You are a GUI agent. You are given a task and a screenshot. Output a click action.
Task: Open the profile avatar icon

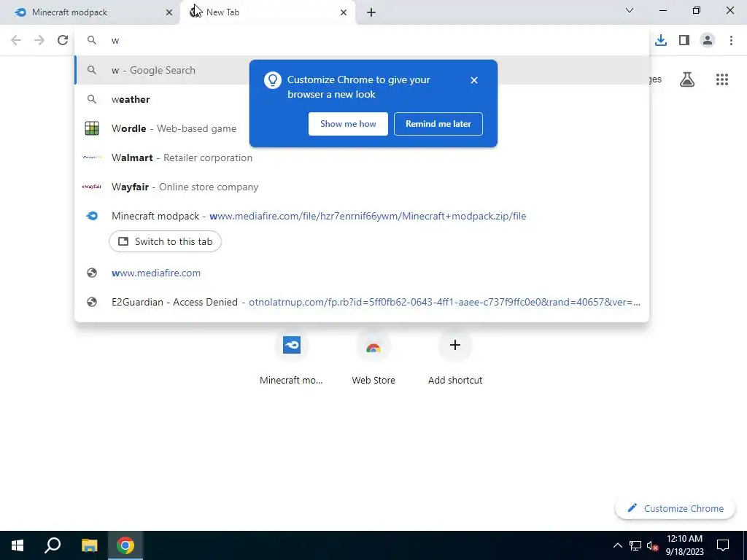point(708,41)
